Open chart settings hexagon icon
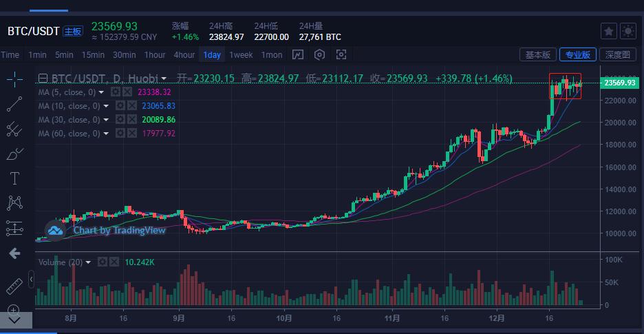The width and height of the screenshot is (644, 334). [319, 54]
